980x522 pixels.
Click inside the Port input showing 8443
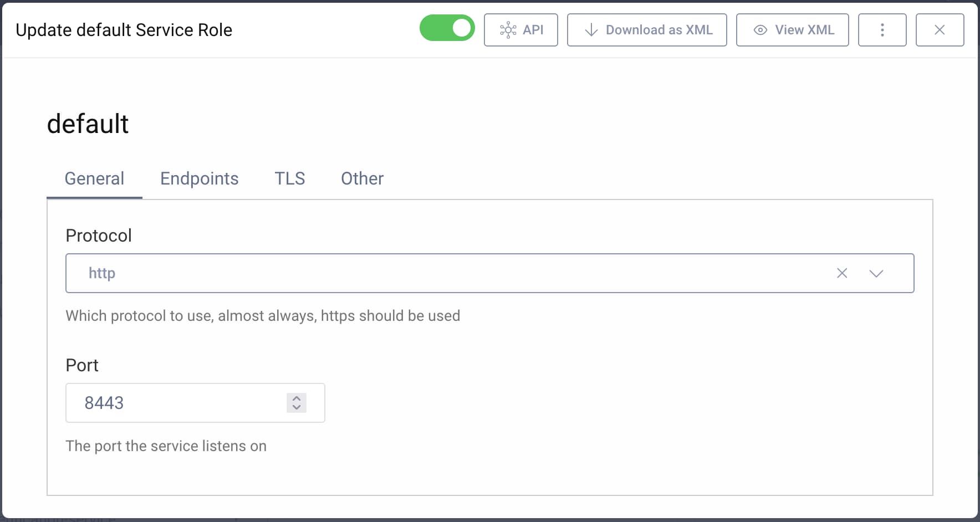166,403
